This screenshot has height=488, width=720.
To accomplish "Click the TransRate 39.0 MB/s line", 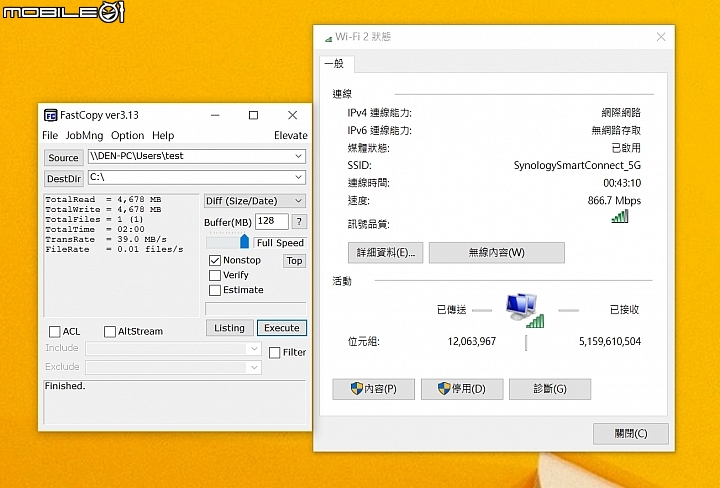I will point(106,239).
